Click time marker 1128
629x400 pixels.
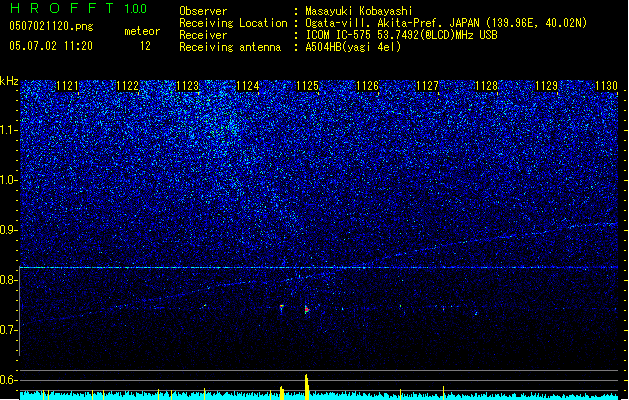tap(487, 86)
